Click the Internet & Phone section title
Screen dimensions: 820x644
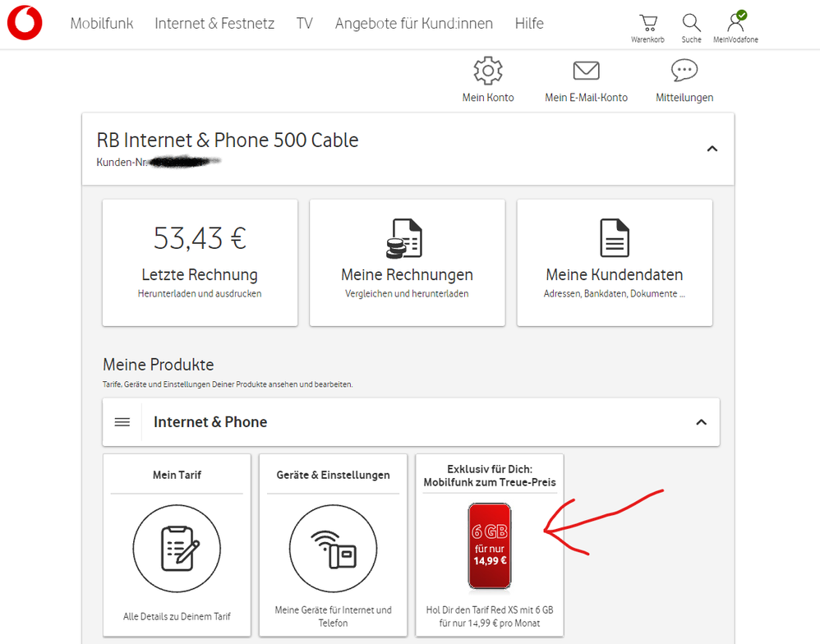(x=210, y=422)
